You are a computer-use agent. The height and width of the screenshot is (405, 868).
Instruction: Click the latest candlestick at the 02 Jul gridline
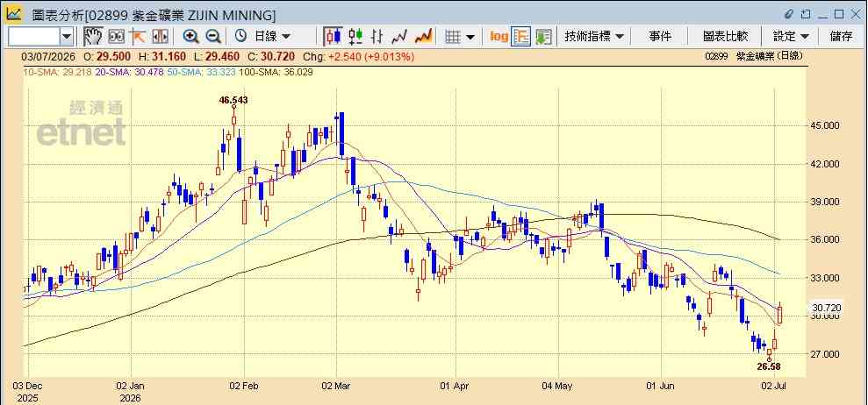pyautogui.click(x=780, y=313)
